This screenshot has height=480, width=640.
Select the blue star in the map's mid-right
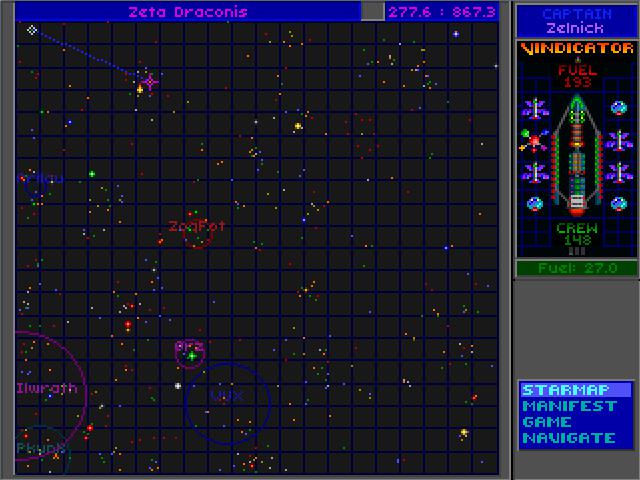(x=446, y=248)
